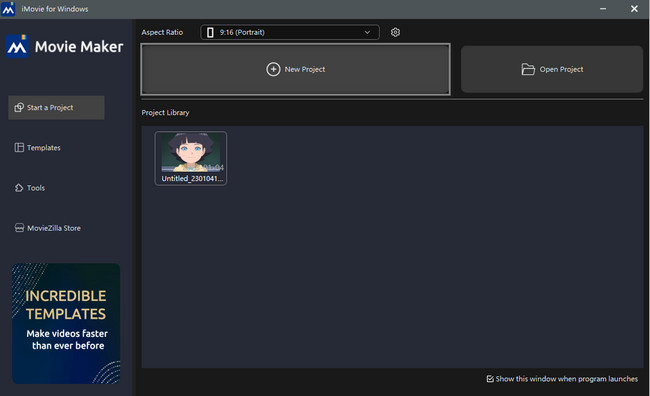
Task: Click the plus icon in New Project
Action: point(273,69)
